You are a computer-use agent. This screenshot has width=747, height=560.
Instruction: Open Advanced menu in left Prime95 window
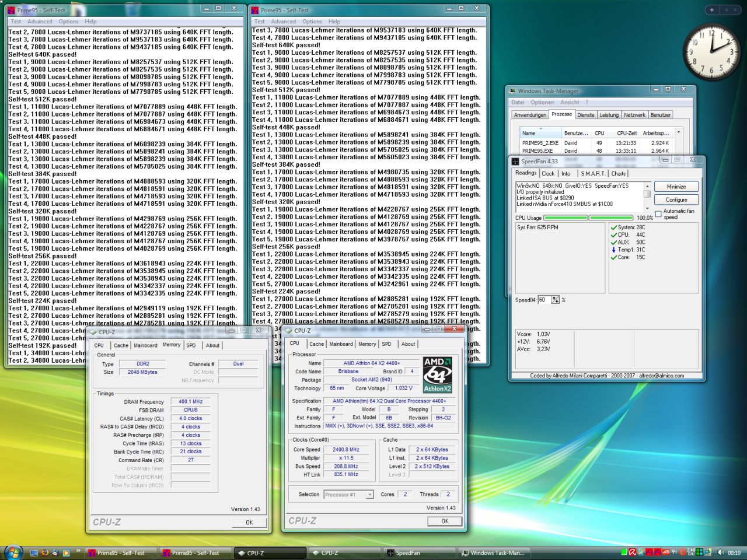40,22
